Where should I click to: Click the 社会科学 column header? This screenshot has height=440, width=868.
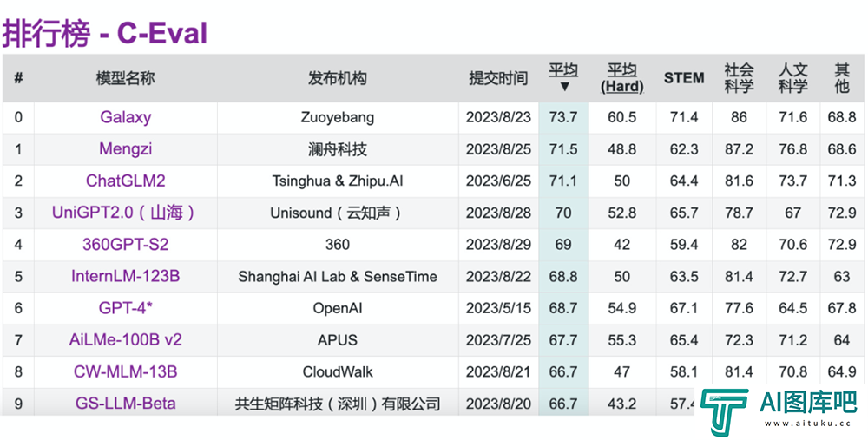tap(739, 78)
